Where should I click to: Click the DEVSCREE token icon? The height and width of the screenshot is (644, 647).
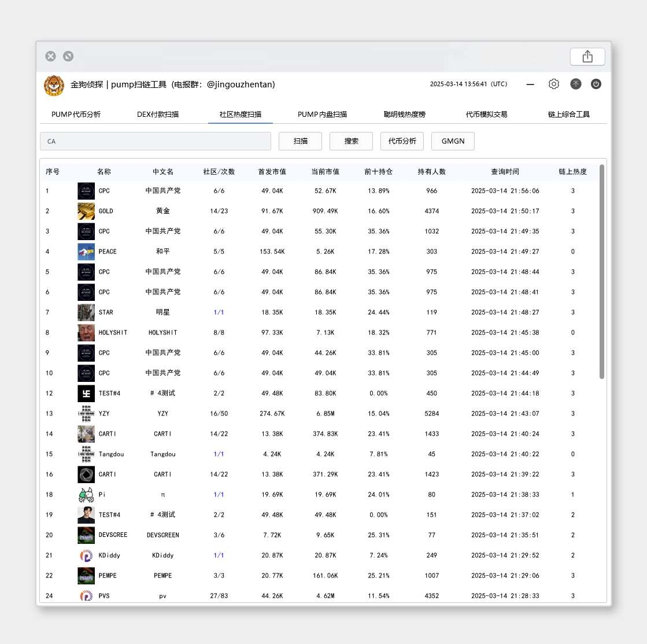tap(86, 535)
